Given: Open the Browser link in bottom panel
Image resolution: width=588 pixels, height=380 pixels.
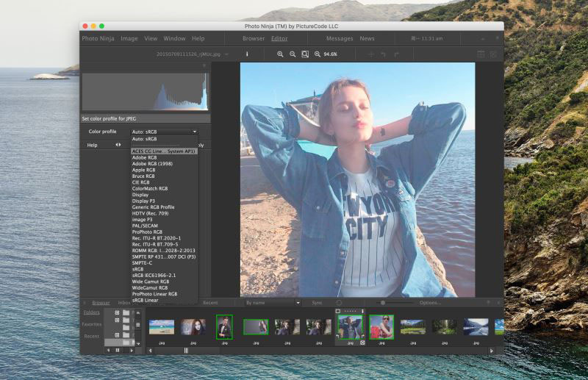Looking at the screenshot, I should coord(101,303).
